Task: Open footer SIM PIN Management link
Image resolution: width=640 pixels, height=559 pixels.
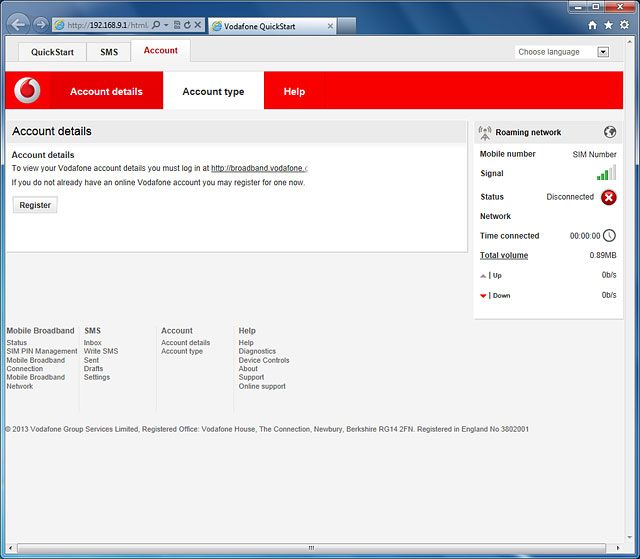Action: click(x=42, y=351)
